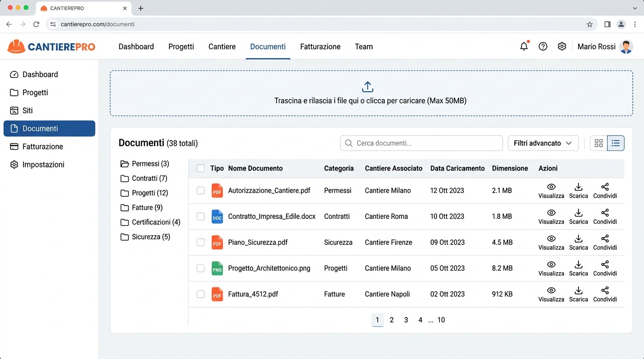
Task: Click the upload icon in drop zone
Action: [x=367, y=87]
